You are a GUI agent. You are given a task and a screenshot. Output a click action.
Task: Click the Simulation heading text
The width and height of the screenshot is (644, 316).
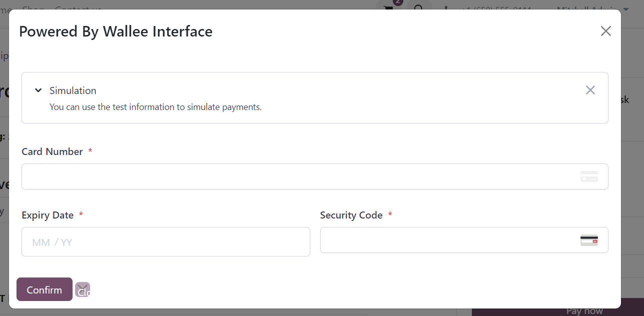pos(73,90)
